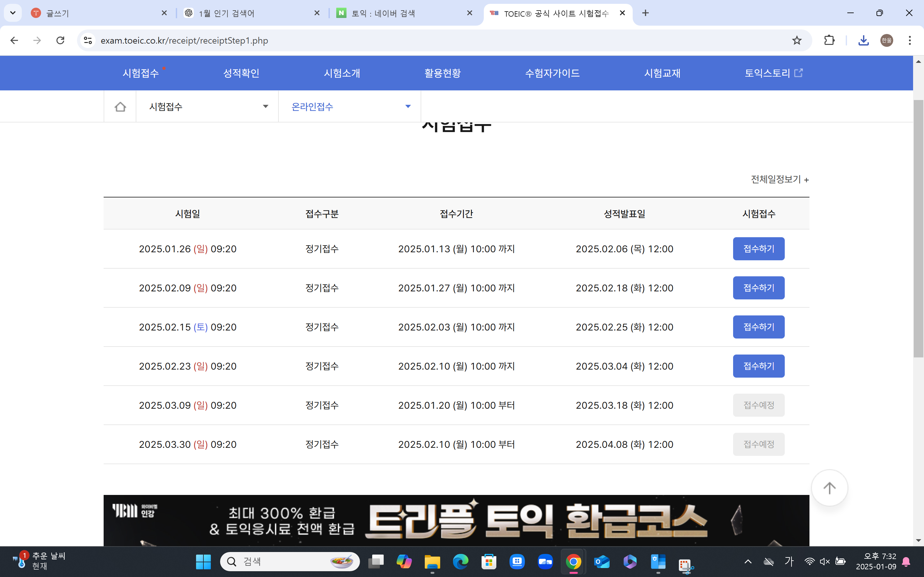Image resolution: width=924 pixels, height=577 pixels.
Task: Open File Explorer from taskbar
Action: (432, 561)
